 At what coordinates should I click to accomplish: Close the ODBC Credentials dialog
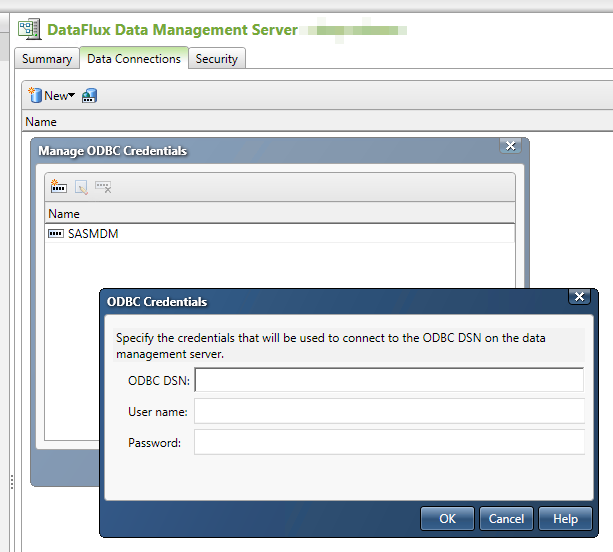578,297
